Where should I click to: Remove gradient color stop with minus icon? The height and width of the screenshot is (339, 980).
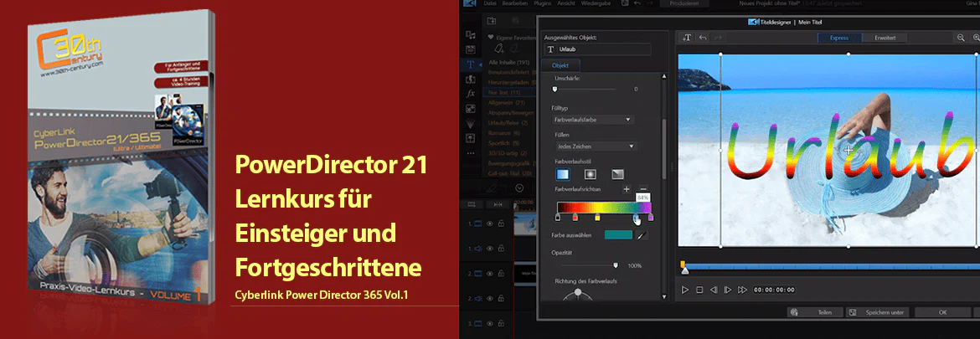click(x=643, y=188)
